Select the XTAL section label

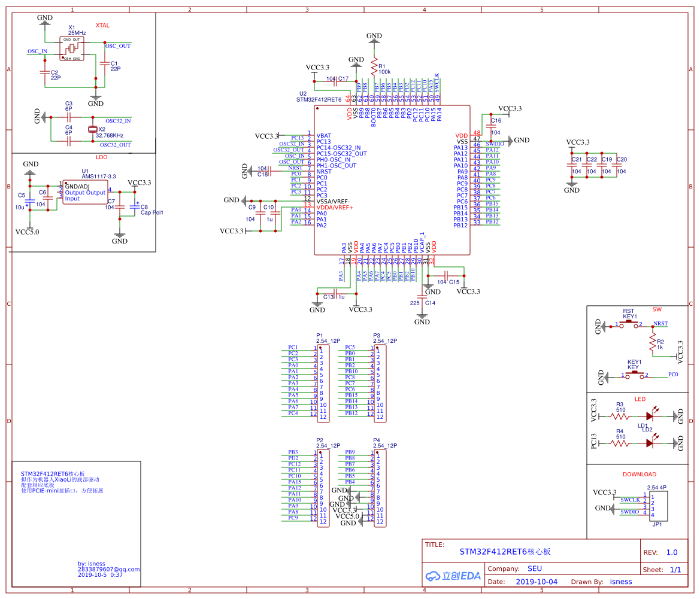tap(102, 25)
